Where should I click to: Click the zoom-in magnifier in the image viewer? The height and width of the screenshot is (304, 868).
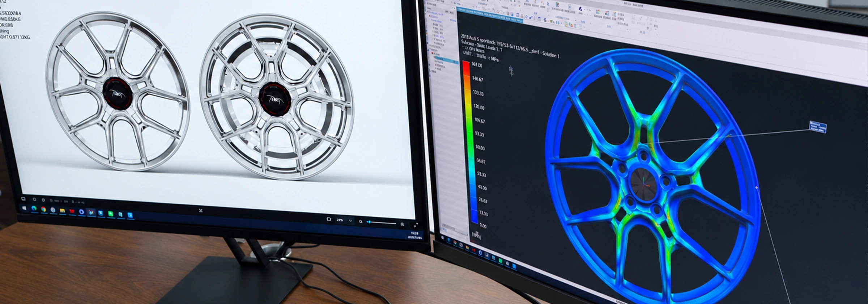click(402, 224)
